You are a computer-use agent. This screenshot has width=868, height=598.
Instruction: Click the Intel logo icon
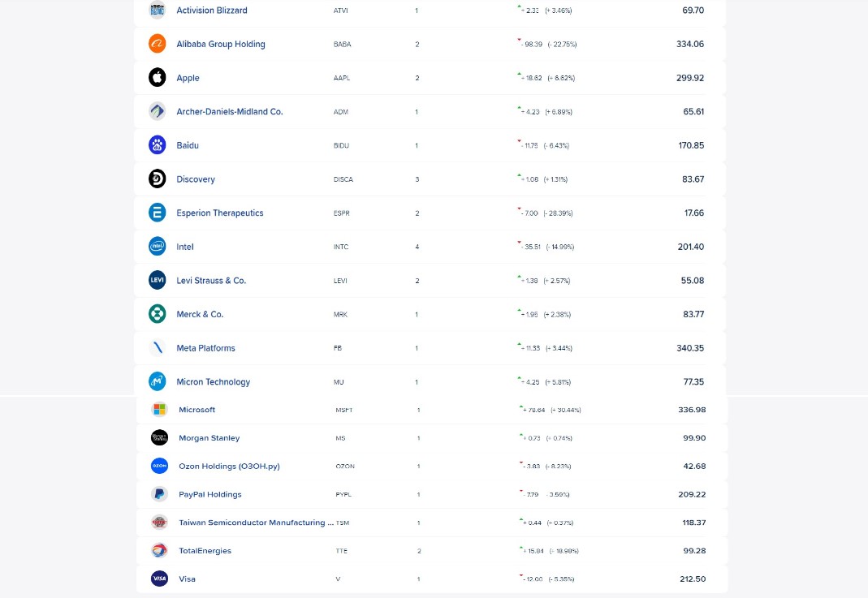coord(158,246)
